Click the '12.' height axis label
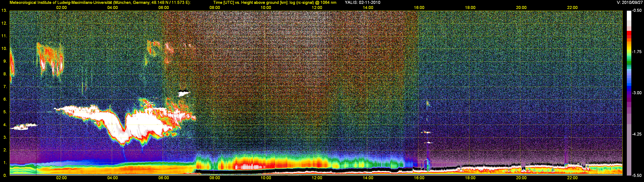This screenshot has height=182, width=644. click(4, 23)
